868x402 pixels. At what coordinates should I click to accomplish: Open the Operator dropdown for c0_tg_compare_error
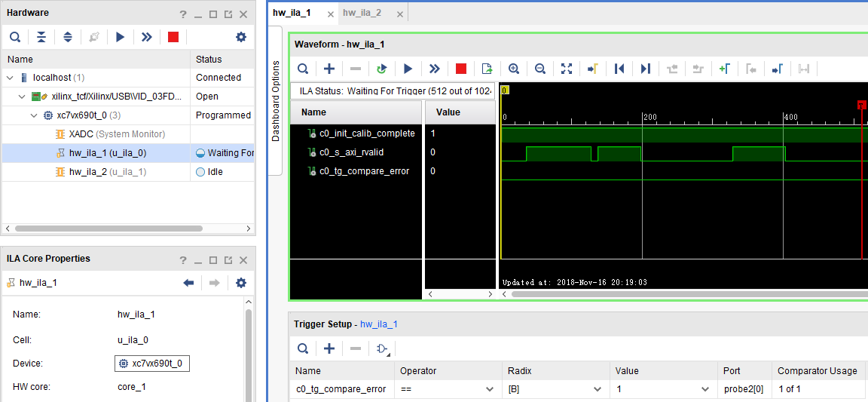[x=448, y=389]
